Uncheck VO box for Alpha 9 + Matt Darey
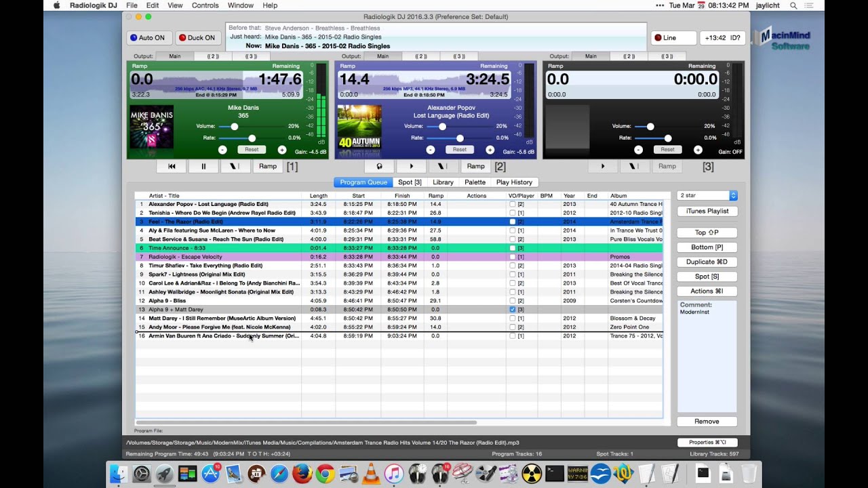Screen dimensions: 868x488 513,309
